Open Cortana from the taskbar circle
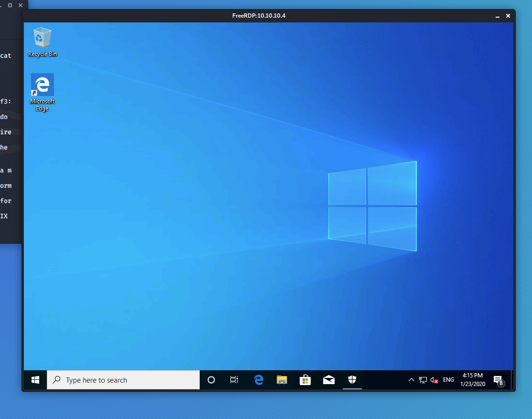 [x=211, y=380]
